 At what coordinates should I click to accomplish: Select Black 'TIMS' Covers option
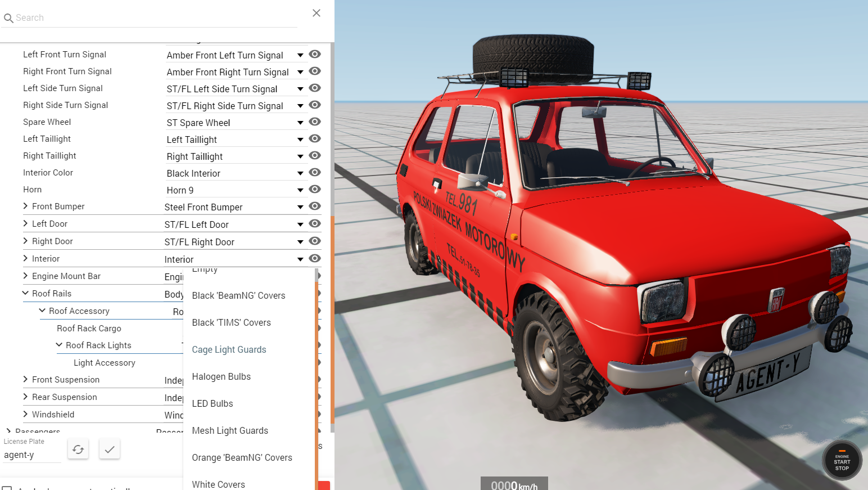[249, 322]
